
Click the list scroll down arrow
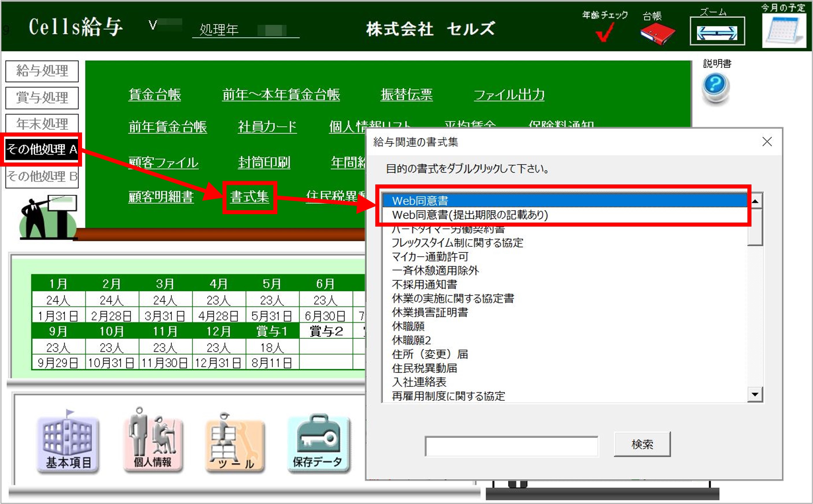click(755, 395)
